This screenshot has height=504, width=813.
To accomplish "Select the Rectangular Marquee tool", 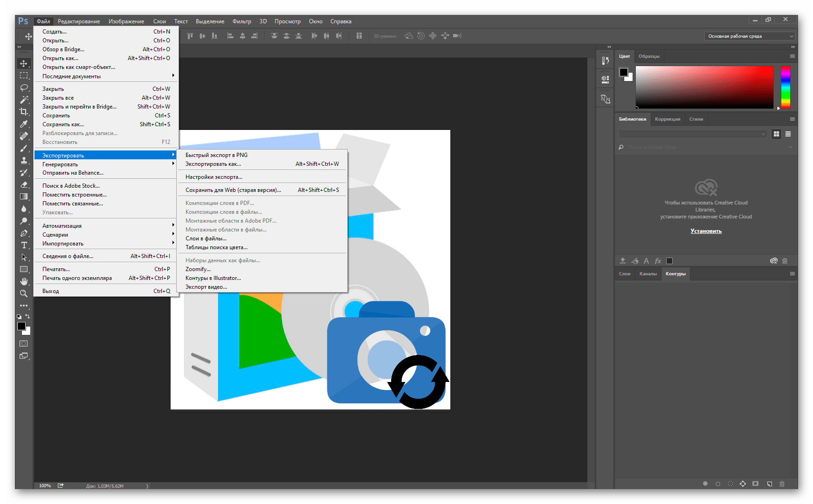I will pos(24,75).
